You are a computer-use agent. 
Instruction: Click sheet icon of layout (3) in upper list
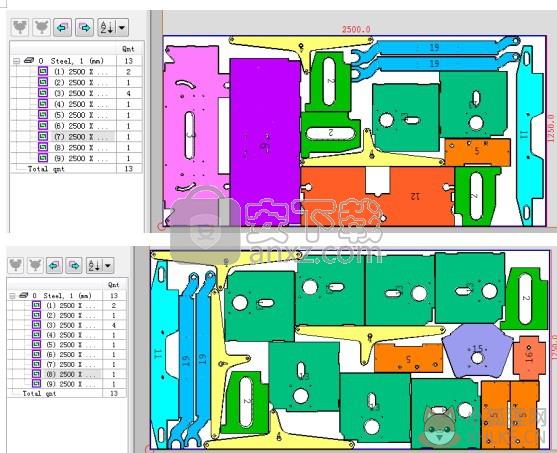tap(43, 93)
